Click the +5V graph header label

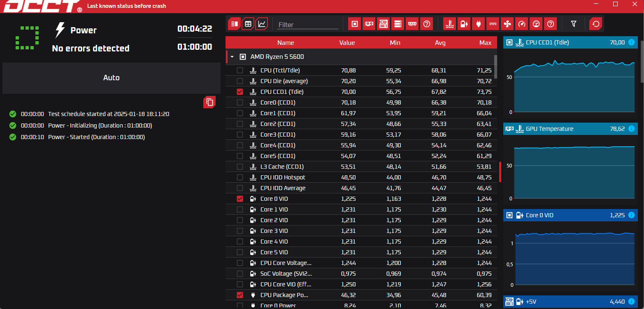coord(531,302)
